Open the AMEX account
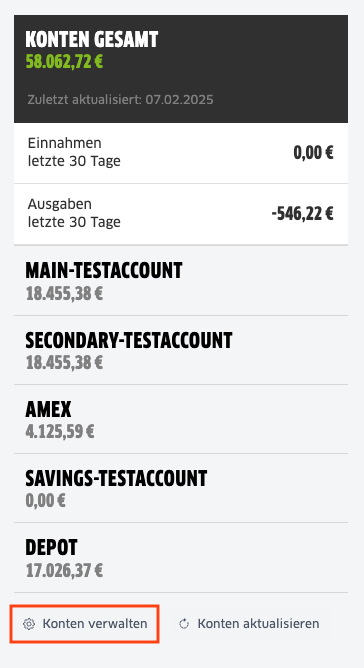Image resolution: width=364 pixels, height=668 pixels. 181,419
